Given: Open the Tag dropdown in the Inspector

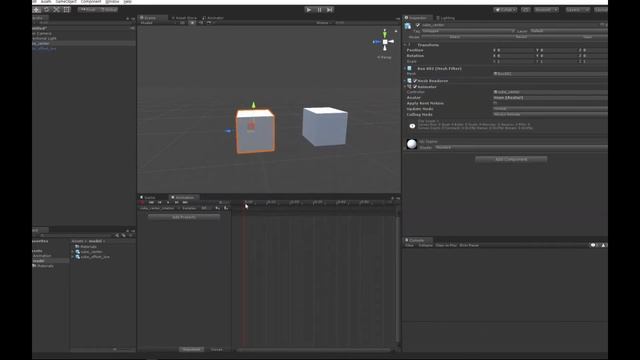Looking at the screenshot, I should pyautogui.click(x=468, y=31).
